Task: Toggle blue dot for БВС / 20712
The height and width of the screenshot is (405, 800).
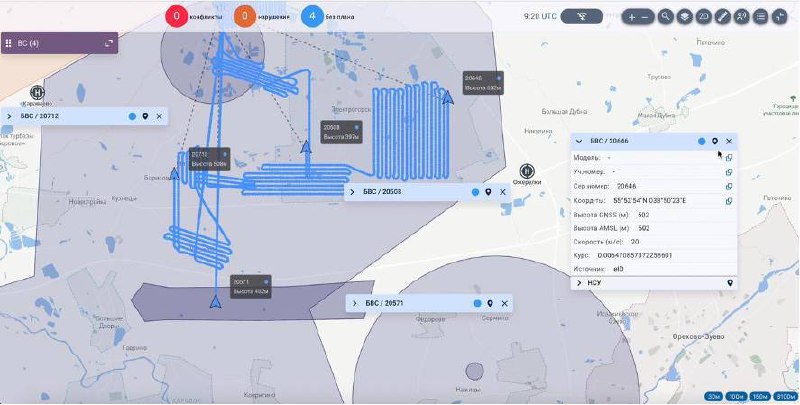Action: (x=133, y=116)
